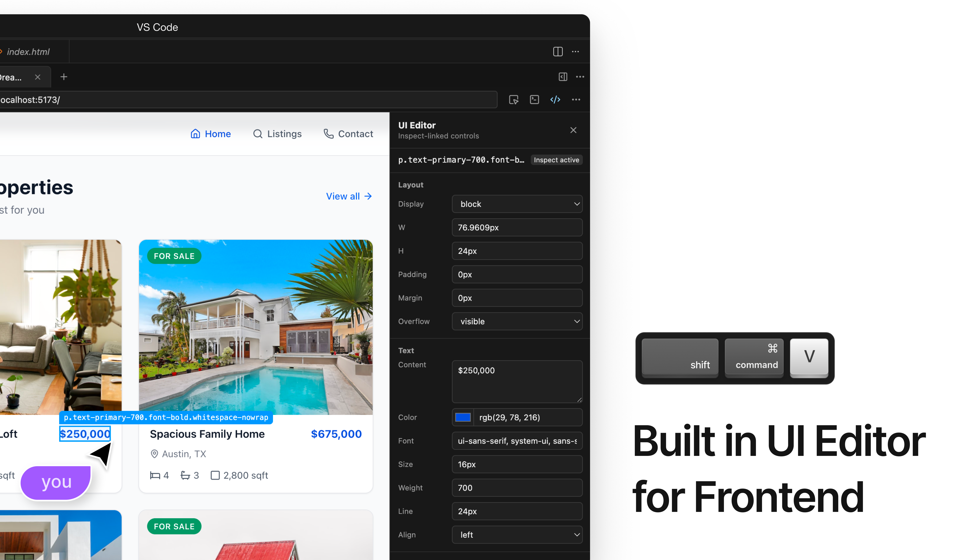
Task: Click the Inspect active badge
Action: coord(556,160)
